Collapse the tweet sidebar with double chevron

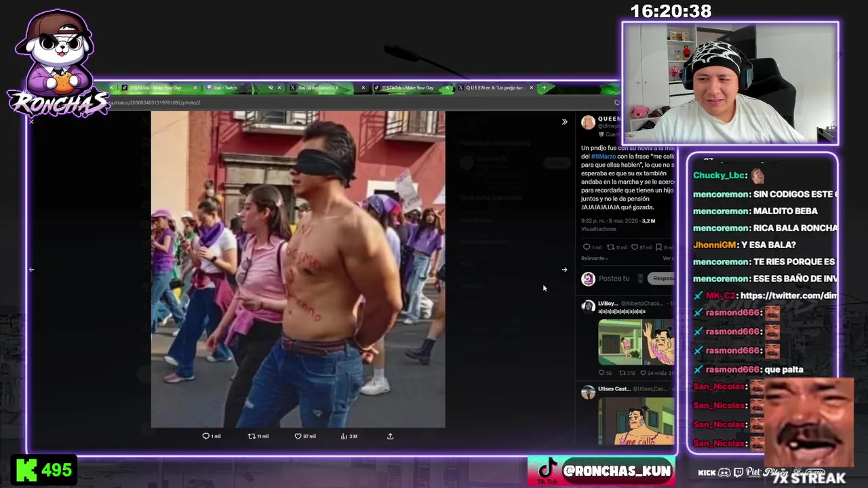point(564,122)
